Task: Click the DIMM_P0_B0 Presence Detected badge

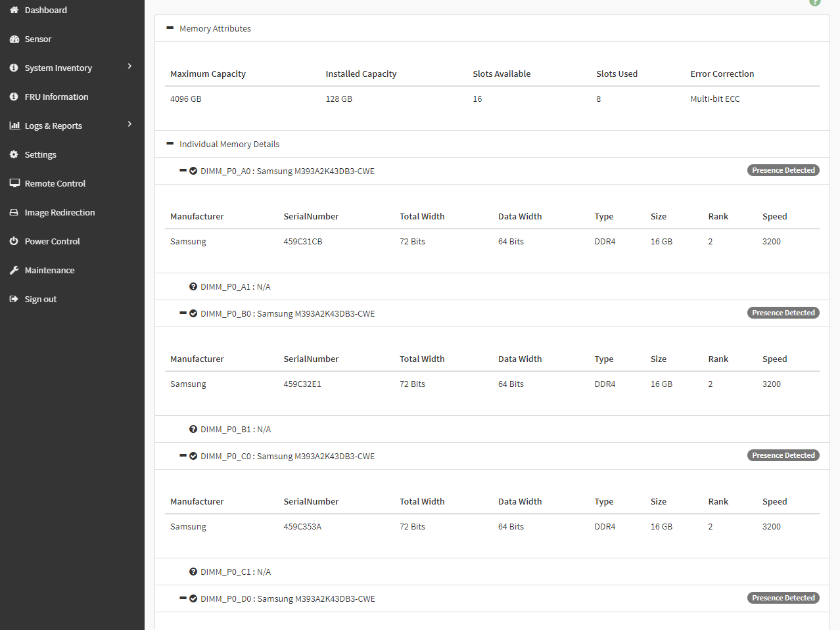Action: [x=783, y=313]
